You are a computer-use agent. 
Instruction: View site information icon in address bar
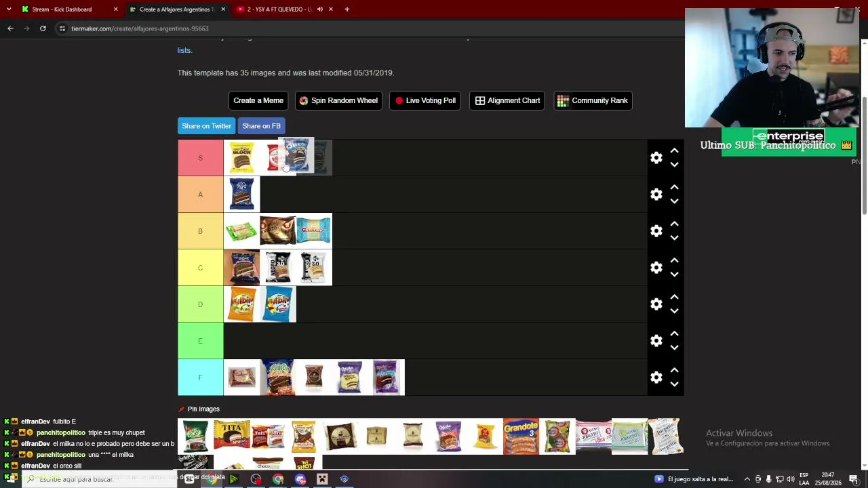62,28
